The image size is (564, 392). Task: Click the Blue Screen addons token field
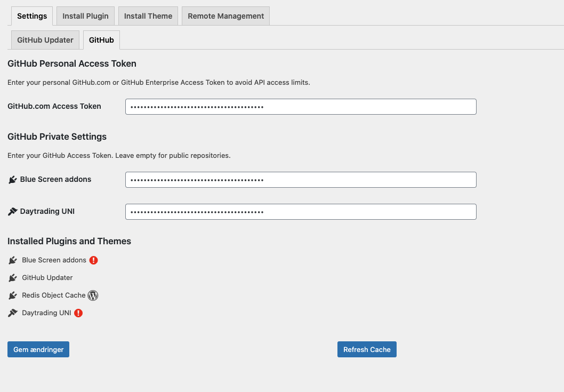pos(301,179)
